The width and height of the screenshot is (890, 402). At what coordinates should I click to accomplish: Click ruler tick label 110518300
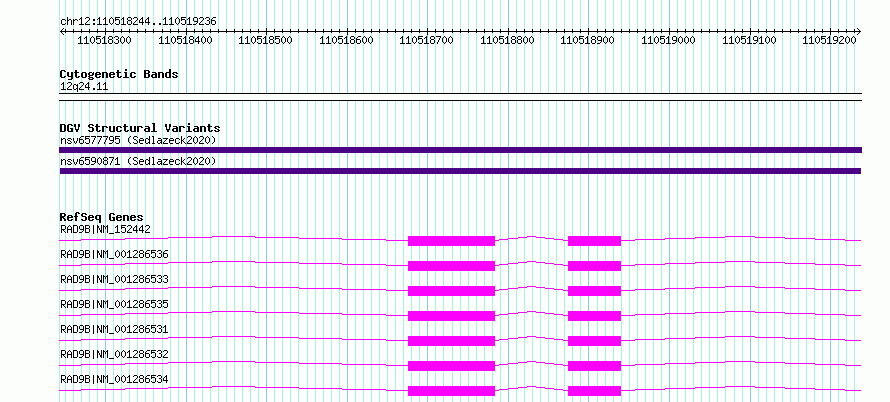tap(104, 40)
